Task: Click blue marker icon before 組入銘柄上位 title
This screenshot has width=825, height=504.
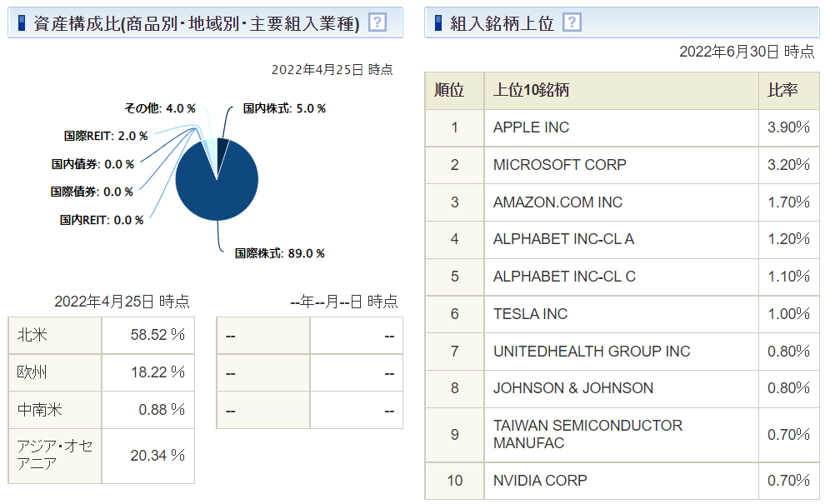Action: (439, 22)
